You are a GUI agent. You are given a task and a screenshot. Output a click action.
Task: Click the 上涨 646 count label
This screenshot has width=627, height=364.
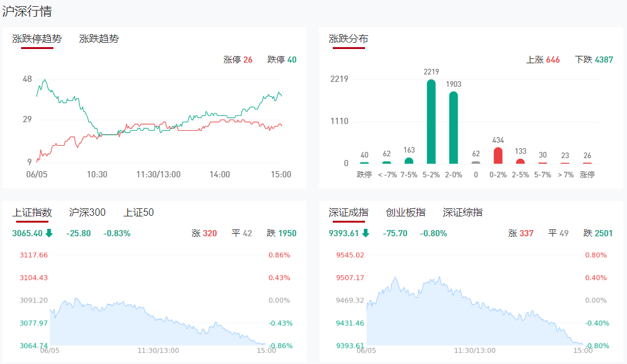(543, 60)
